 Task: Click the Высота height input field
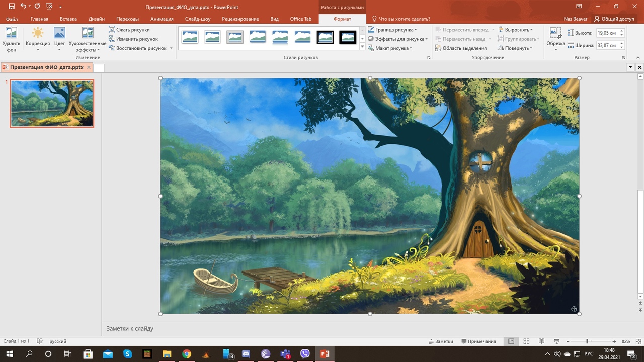(x=607, y=33)
